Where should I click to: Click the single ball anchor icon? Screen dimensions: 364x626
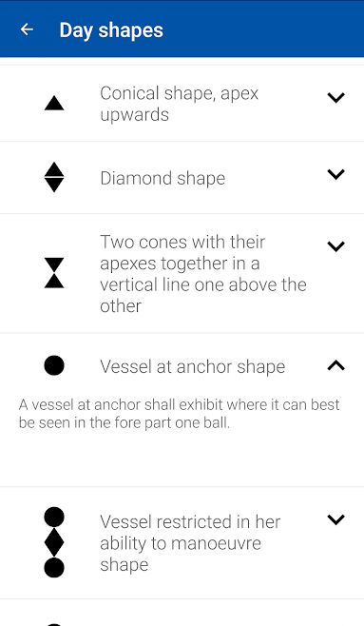54,365
